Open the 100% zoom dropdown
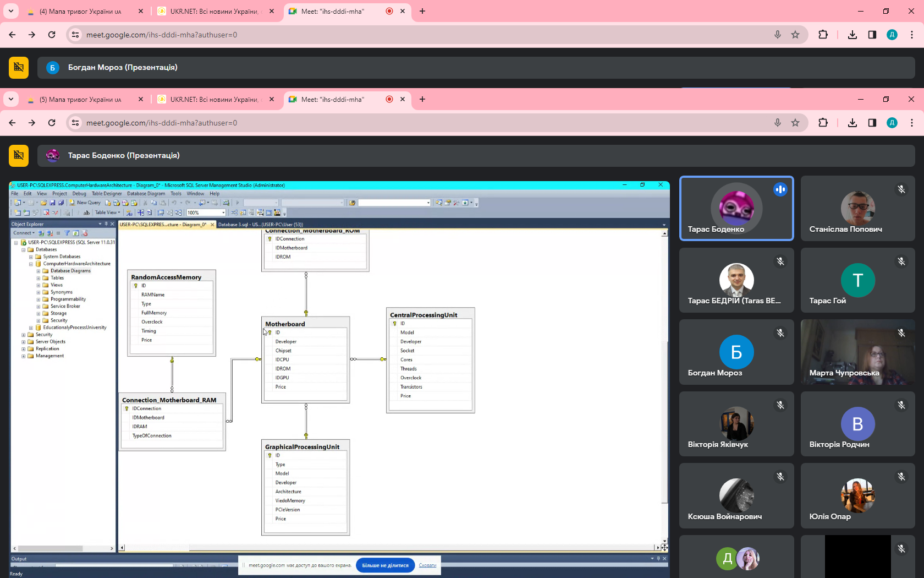Viewport: 924px width, 578px height. point(223,212)
